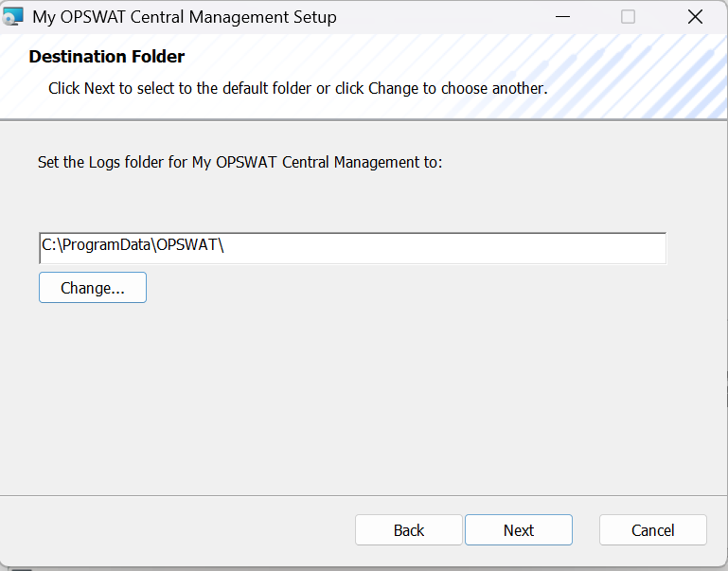Cancel the installation

click(x=653, y=530)
